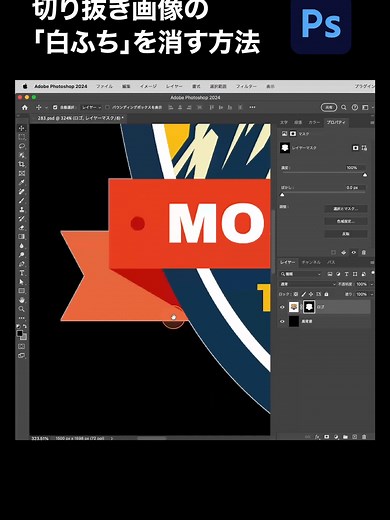This screenshot has height=520, width=390.
Task: Select the Zoom tool
Action: [22, 309]
